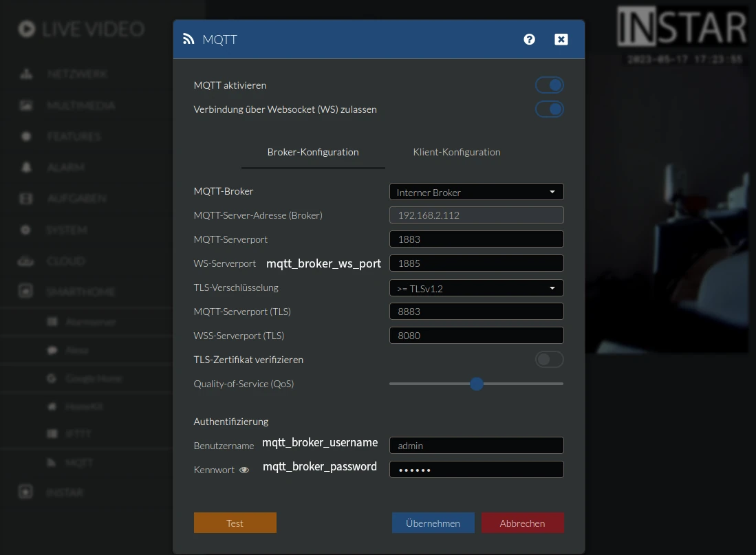This screenshot has width=756, height=555.
Task: Open the MQTT-Broker dropdown
Action: [476, 192]
